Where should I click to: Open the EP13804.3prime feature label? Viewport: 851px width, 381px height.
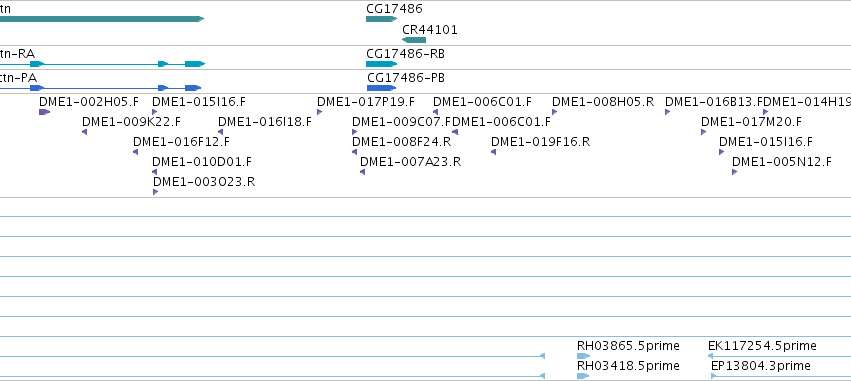761,366
